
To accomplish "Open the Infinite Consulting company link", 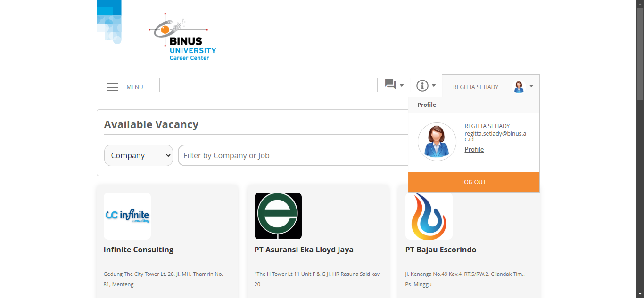I will (x=139, y=250).
